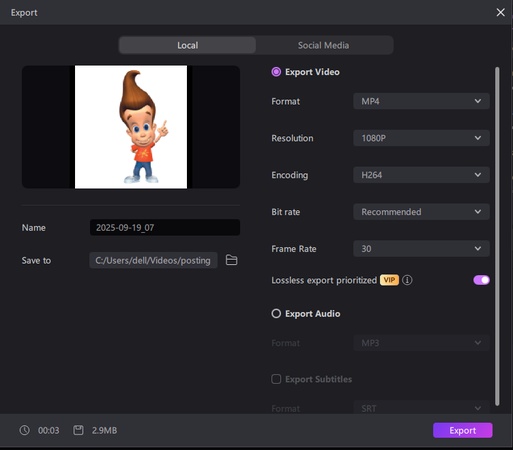Select the Export Video radio button
Viewport: 513px width, 450px height.
coord(276,72)
